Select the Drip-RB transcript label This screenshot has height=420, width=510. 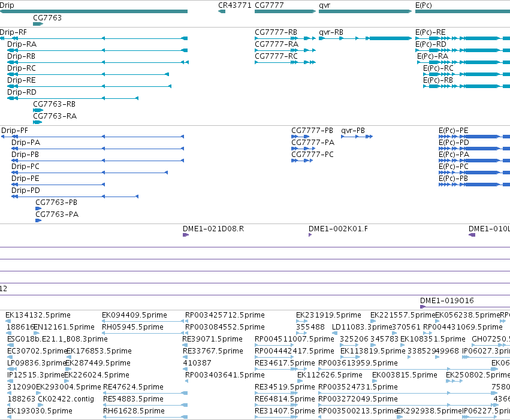point(21,56)
